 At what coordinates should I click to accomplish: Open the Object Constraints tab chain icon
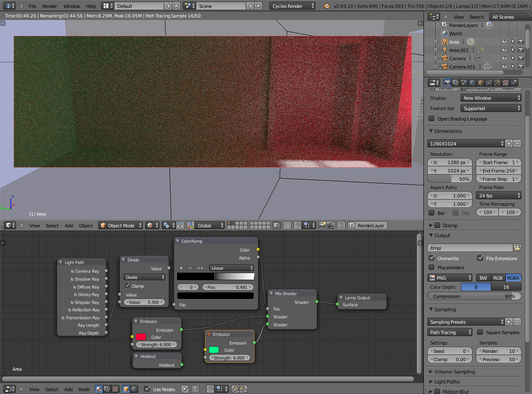pyautogui.click(x=489, y=83)
